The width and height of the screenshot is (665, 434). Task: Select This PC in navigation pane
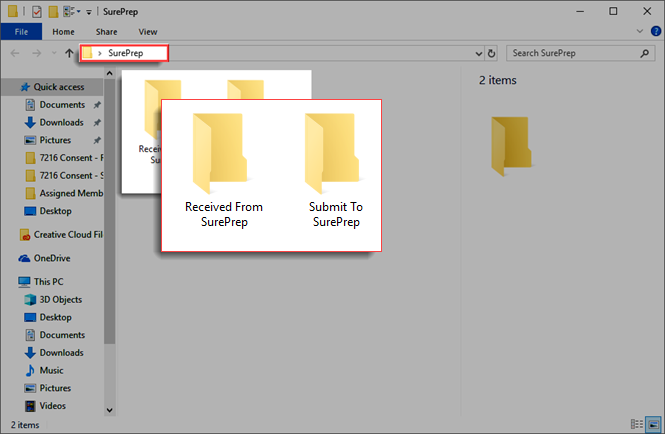click(x=41, y=282)
